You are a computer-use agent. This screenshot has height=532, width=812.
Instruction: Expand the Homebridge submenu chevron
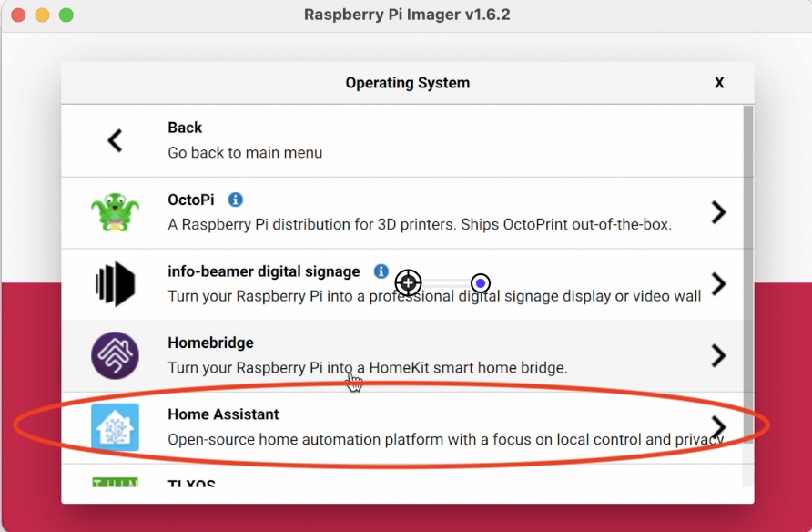[718, 355]
